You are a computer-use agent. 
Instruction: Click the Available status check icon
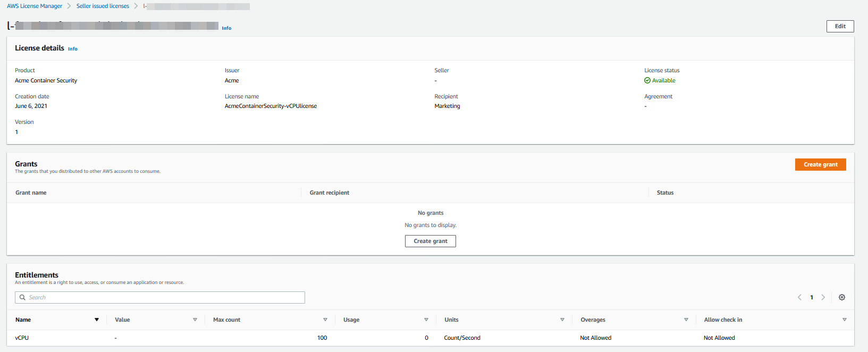coord(647,80)
